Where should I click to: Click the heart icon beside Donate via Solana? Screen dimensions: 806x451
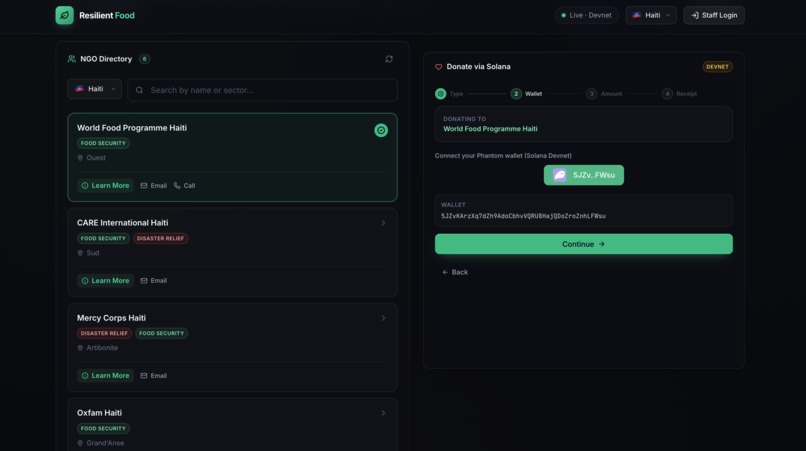[x=438, y=67]
